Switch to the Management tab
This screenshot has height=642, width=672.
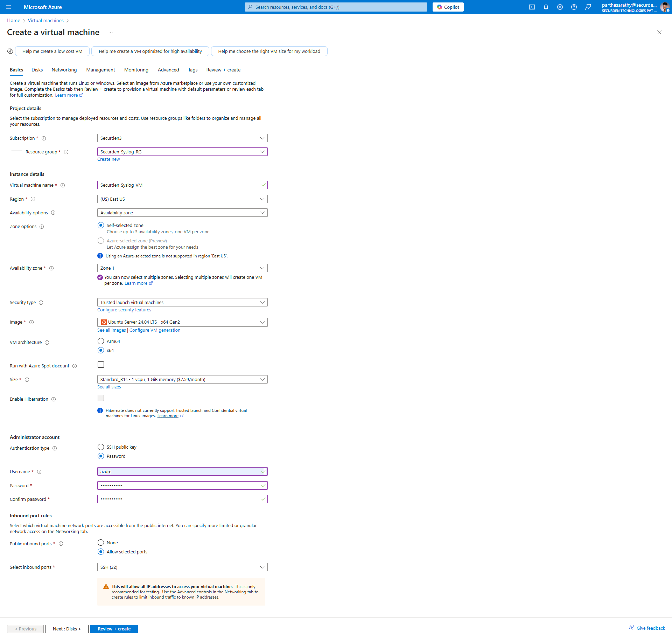(x=100, y=70)
